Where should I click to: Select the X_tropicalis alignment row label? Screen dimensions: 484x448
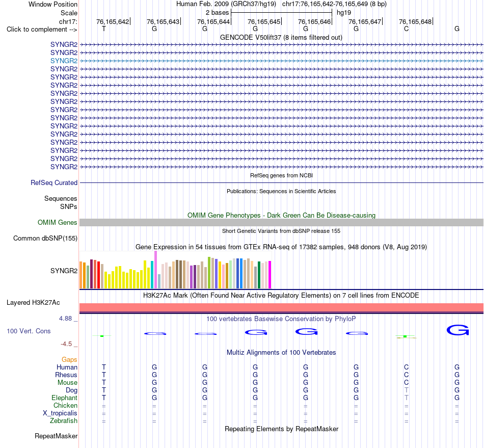click(60, 413)
